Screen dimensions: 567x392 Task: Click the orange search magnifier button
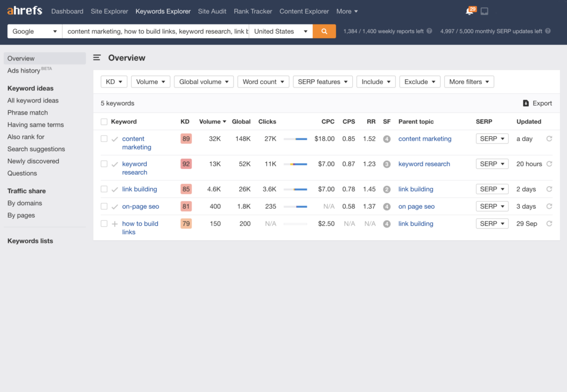tap(324, 32)
